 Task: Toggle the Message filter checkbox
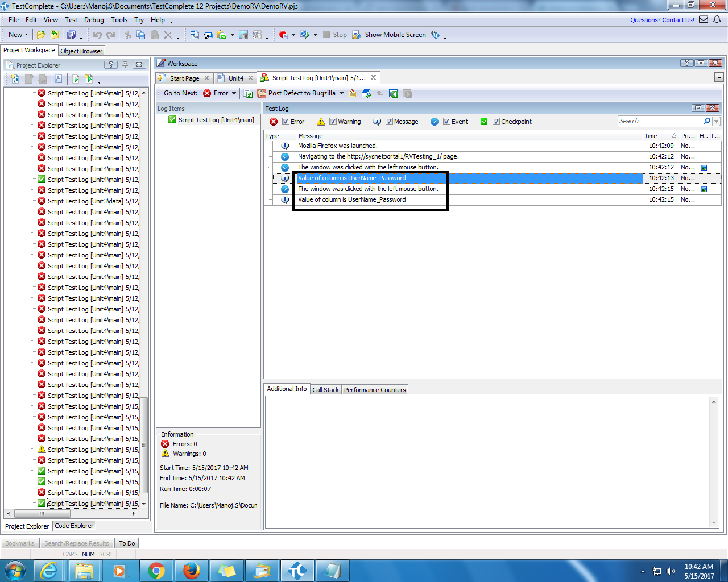pos(390,122)
